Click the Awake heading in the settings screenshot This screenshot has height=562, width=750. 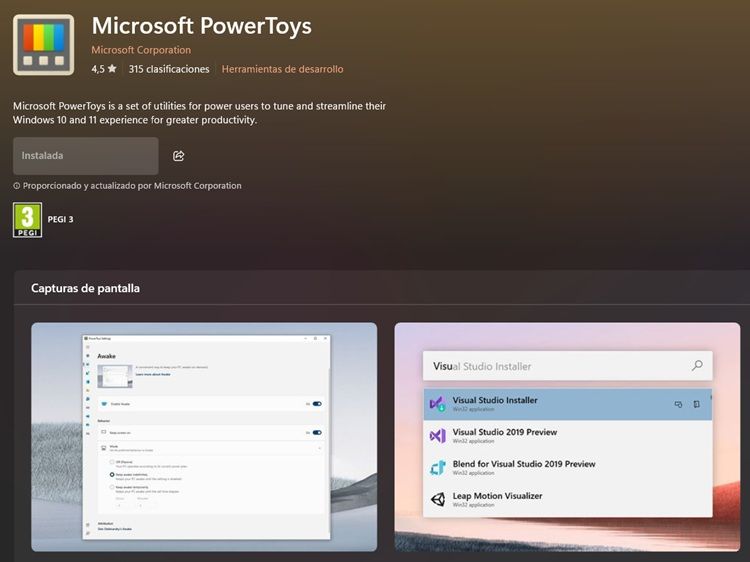tap(106, 356)
